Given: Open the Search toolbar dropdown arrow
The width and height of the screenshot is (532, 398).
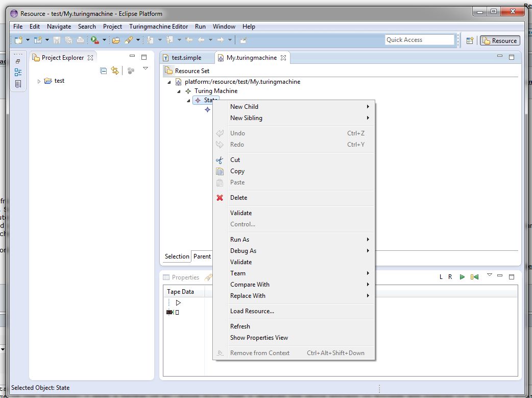Looking at the screenshot, I should tap(138, 40).
